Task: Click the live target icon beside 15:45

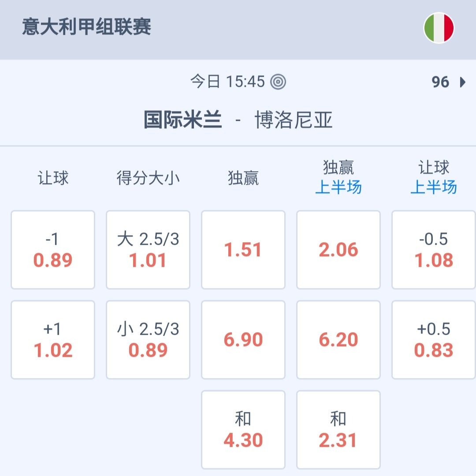Action: (278, 82)
